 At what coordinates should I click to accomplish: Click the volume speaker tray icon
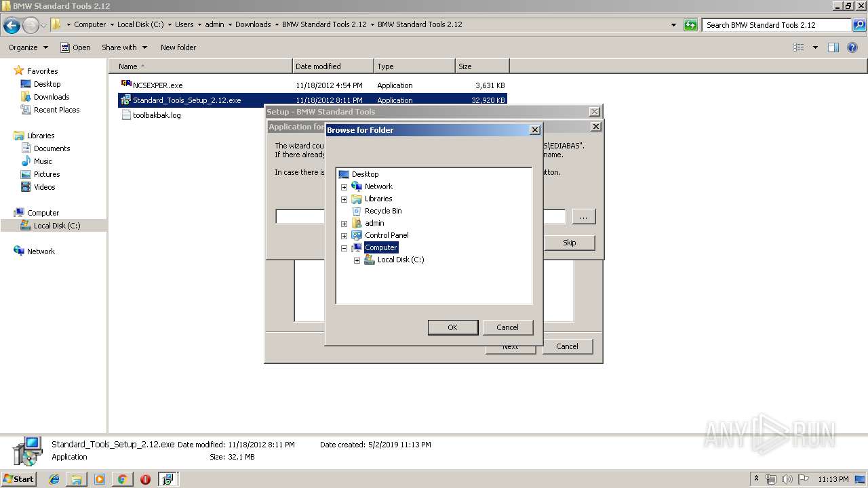point(787,479)
